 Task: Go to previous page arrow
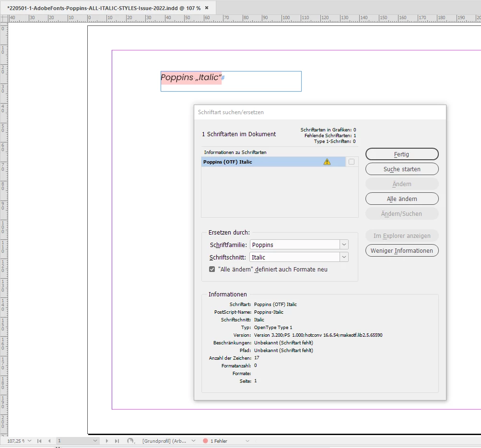tap(49, 441)
